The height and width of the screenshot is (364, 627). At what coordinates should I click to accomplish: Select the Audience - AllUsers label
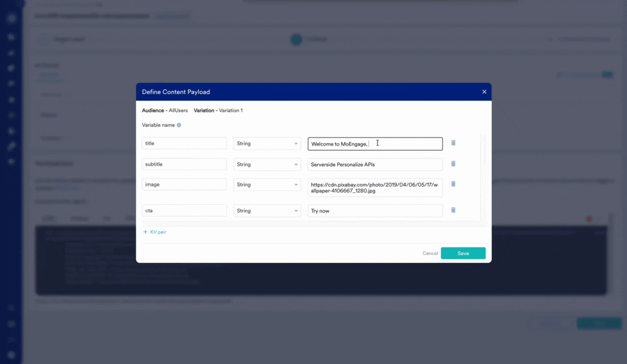click(x=165, y=110)
